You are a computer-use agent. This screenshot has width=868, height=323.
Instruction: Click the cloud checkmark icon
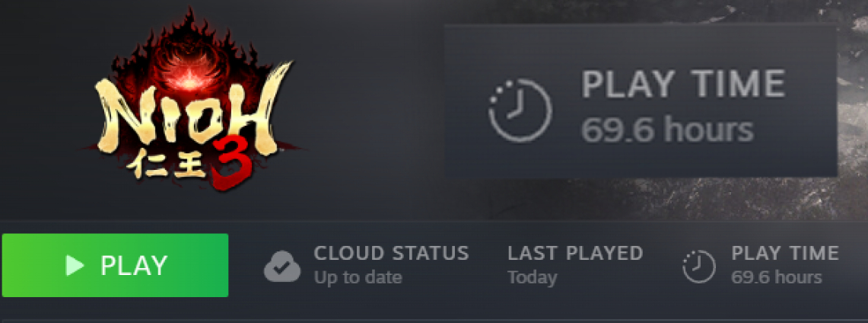[282, 267]
